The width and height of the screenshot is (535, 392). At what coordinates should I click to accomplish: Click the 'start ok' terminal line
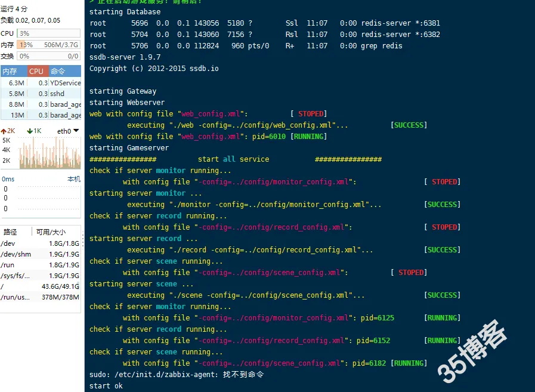pos(106,386)
